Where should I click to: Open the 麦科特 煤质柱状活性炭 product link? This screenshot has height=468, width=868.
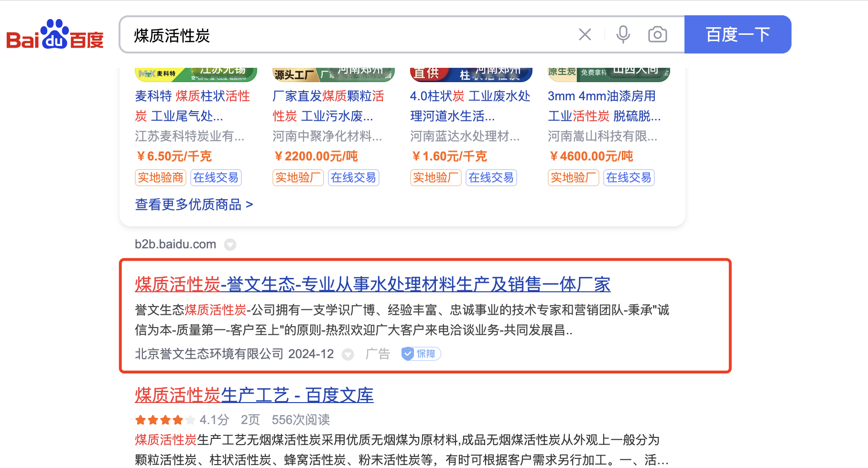(193, 106)
